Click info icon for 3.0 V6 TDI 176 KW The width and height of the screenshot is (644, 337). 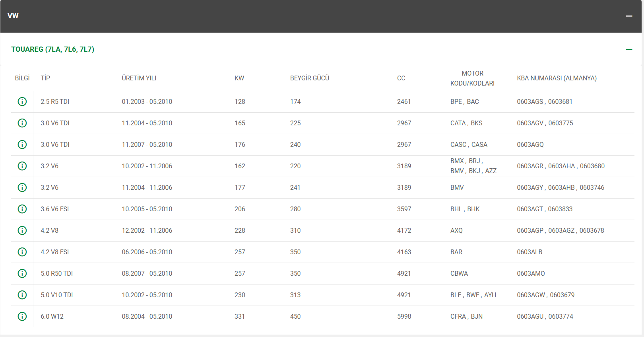click(22, 144)
